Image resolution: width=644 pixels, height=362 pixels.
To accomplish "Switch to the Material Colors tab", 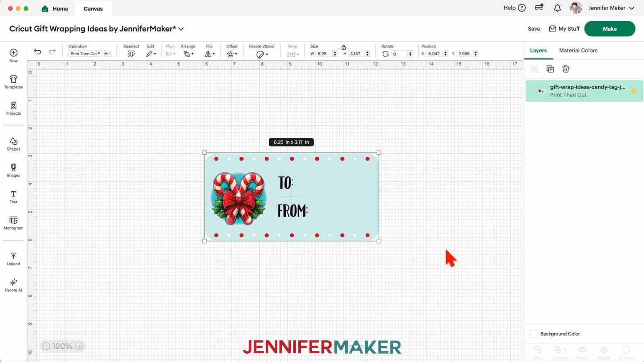I will coord(578,50).
